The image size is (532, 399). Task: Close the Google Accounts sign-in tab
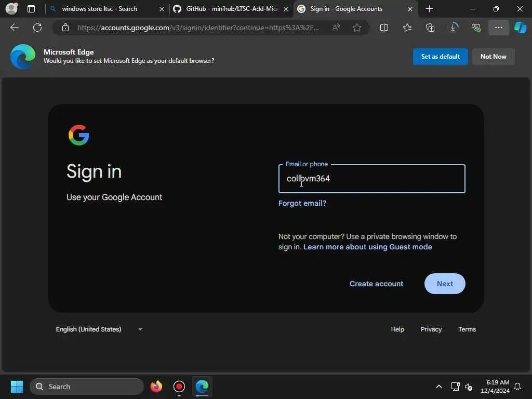[x=410, y=9]
